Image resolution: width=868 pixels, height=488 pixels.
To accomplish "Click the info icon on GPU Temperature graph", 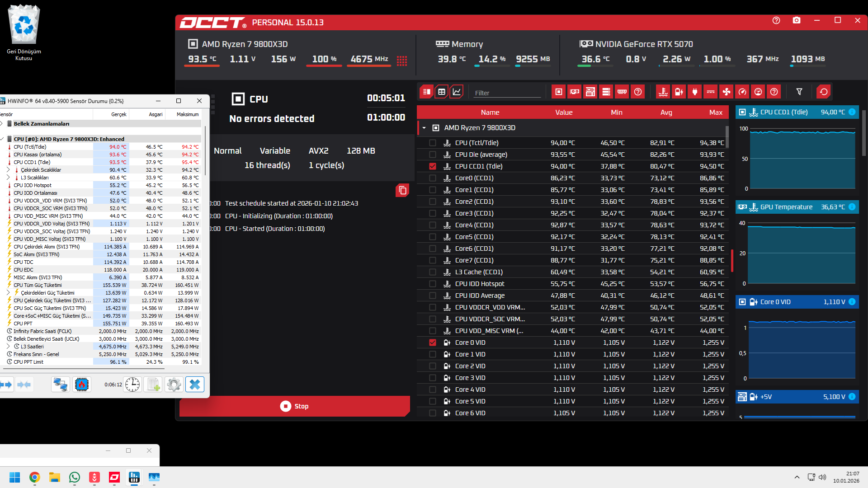I will (852, 207).
